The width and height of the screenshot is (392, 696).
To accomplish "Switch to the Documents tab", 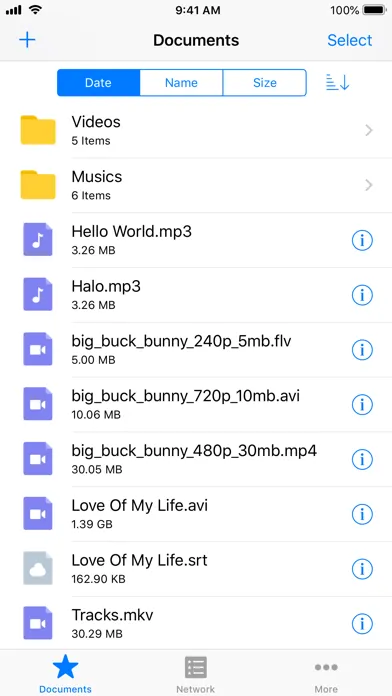I will click(x=65, y=673).
